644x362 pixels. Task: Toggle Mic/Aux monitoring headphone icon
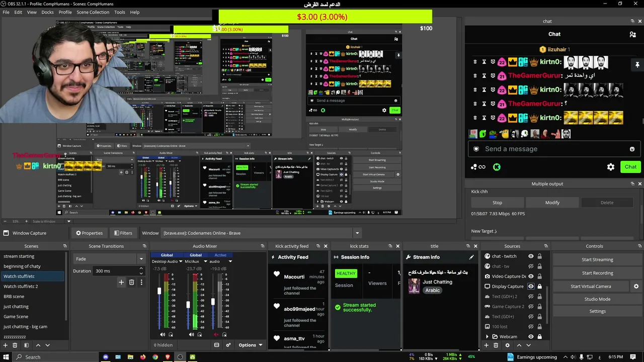point(200,335)
